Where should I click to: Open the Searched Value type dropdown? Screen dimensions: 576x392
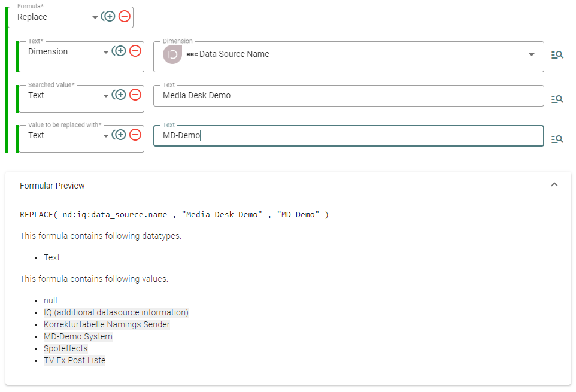point(106,95)
